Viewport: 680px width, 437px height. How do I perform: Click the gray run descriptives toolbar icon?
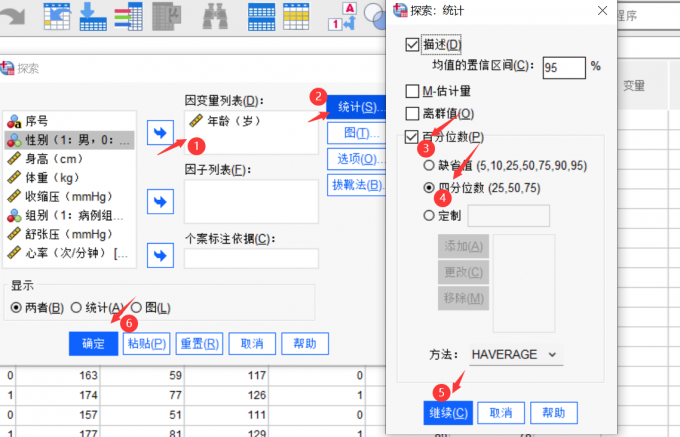coord(167,16)
